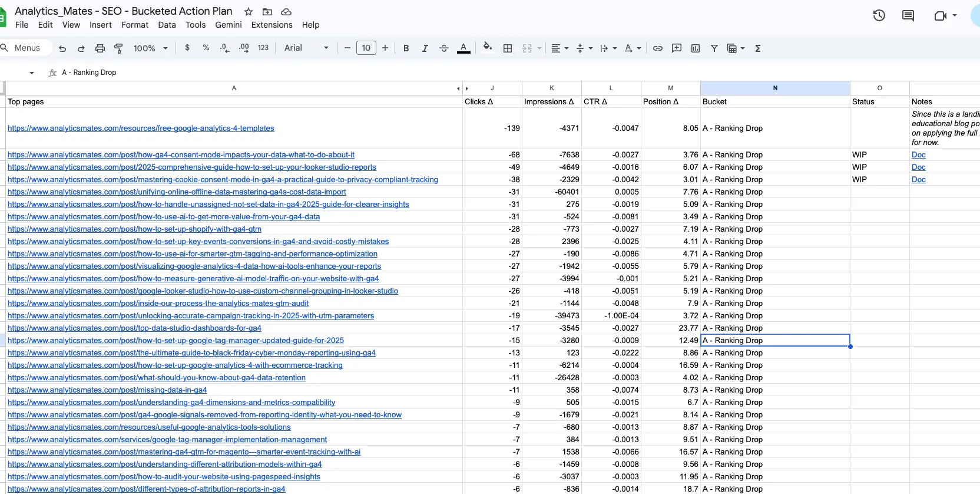Open filter views dropdown
The width and height of the screenshot is (980, 494).
pyautogui.click(x=736, y=48)
